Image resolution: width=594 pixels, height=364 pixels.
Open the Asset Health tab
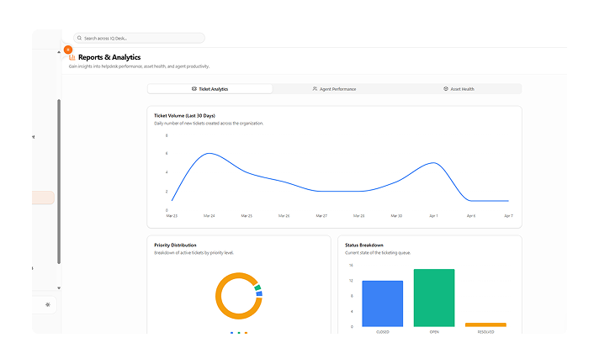[459, 89]
